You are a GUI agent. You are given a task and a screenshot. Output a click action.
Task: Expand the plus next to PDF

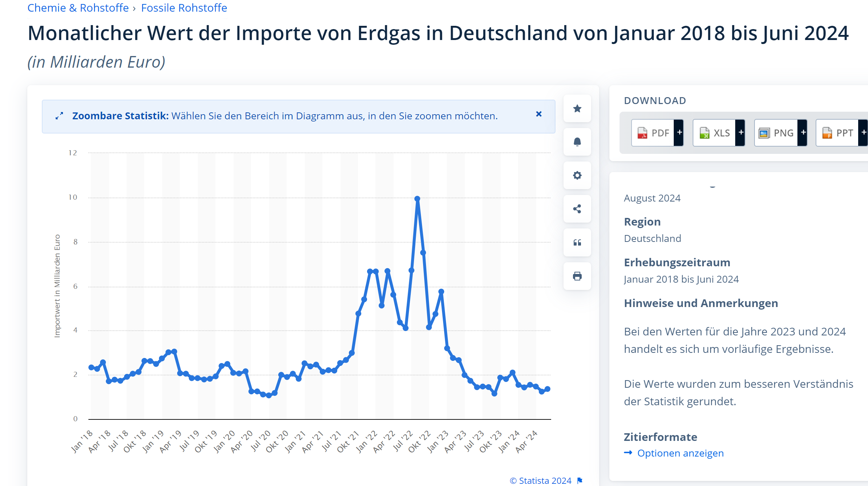[x=679, y=133]
